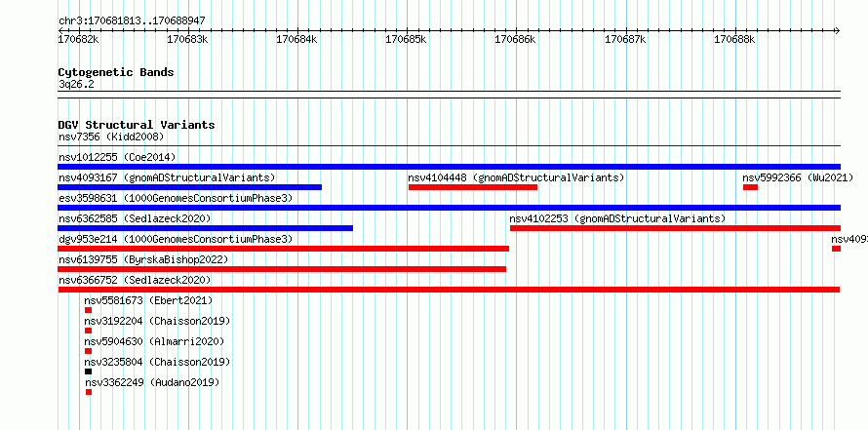Image resolution: width=868 pixels, height=430 pixels.
Task: Open nsv3192204 (Chaisson2019) label
Action: tap(157, 321)
